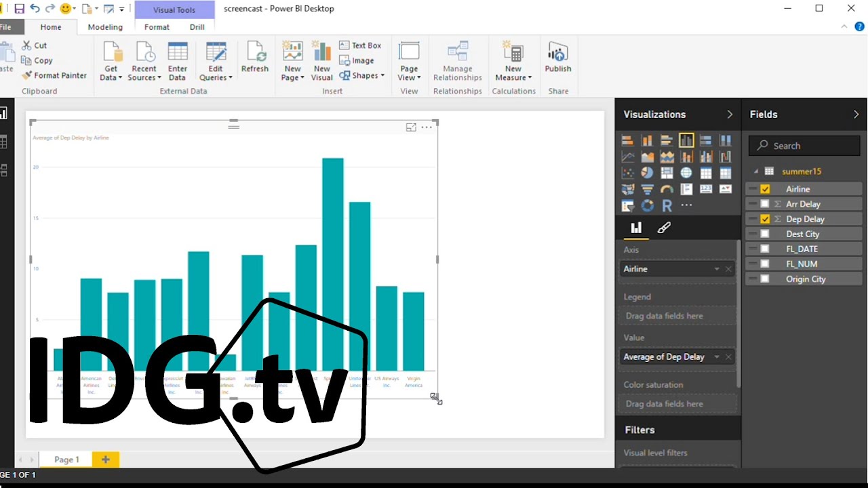This screenshot has width=868, height=488.
Task: Select the line chart visualization
Action: (628, 157)
